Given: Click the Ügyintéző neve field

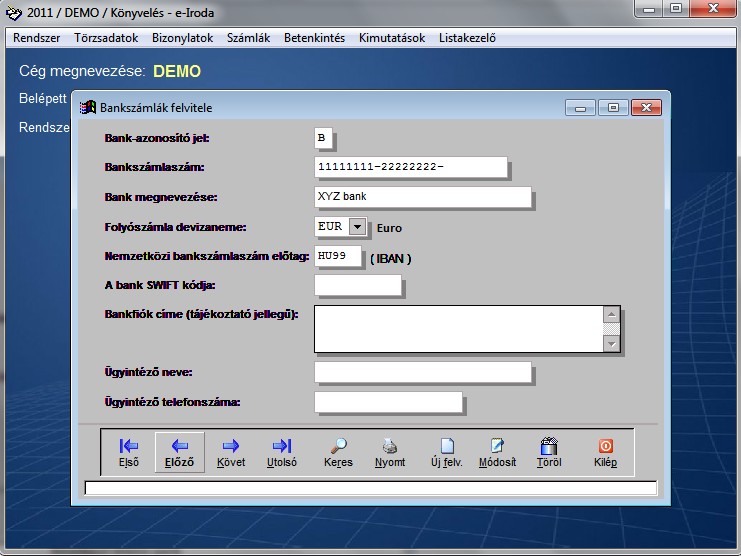Looking at the screenshot, I should tap(422, 373).
